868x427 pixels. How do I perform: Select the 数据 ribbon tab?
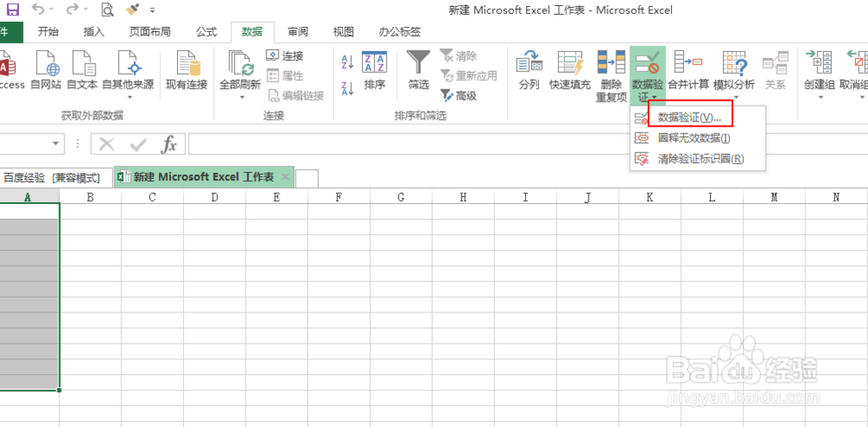point(252,32)
